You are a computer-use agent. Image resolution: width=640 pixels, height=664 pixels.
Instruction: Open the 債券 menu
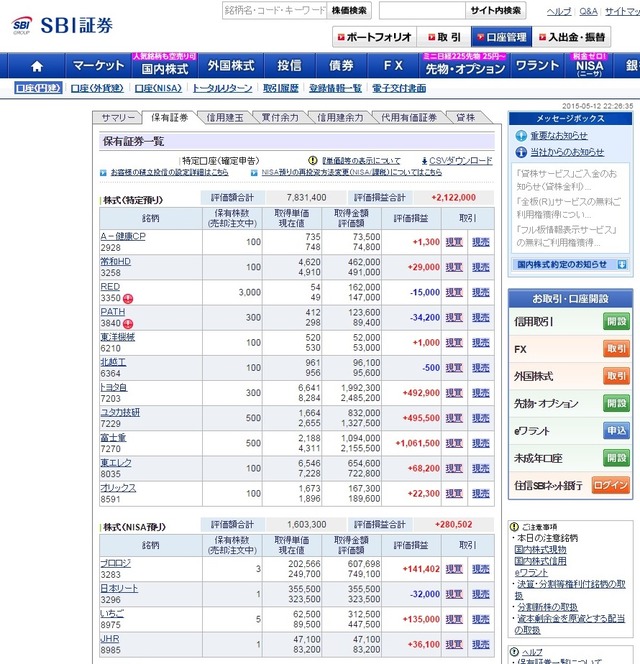pyautogui.click(x=341, y=66)
